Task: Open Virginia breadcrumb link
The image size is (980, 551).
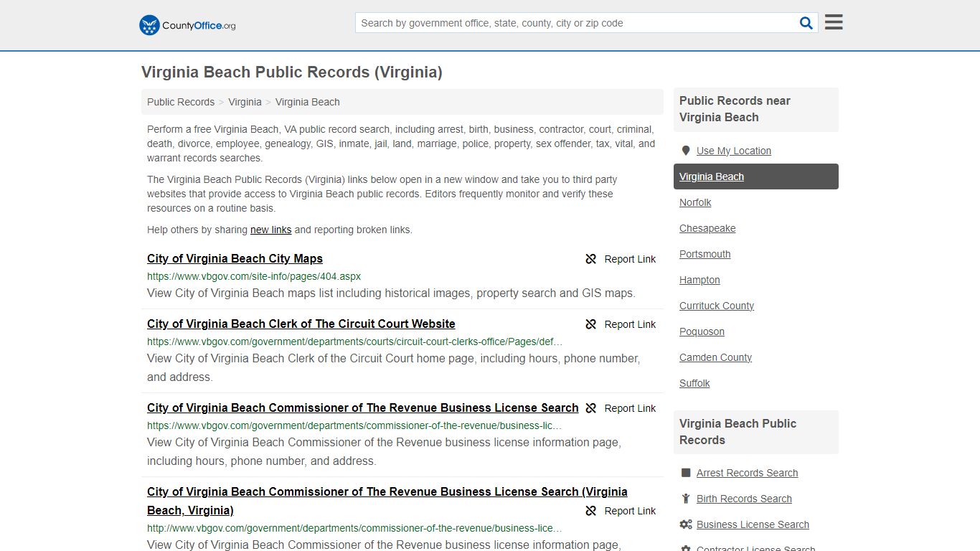Action: [x=245, y=102]
